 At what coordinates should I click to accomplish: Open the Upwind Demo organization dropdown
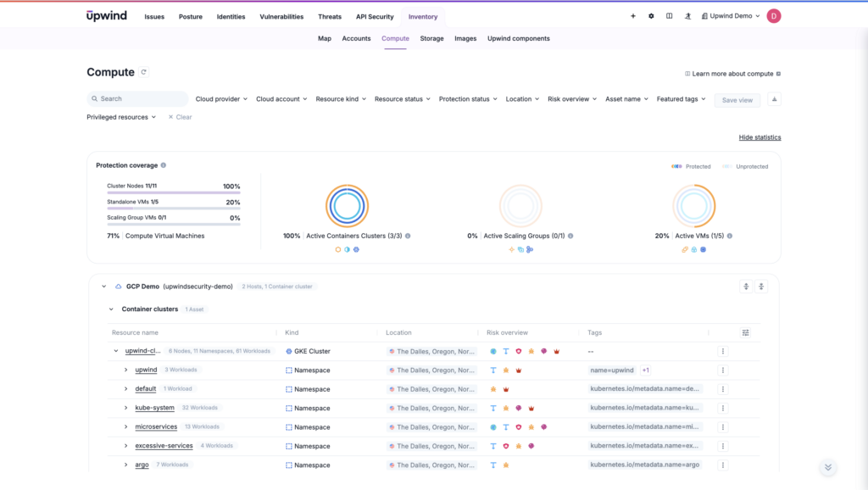(x=730, y=15)
